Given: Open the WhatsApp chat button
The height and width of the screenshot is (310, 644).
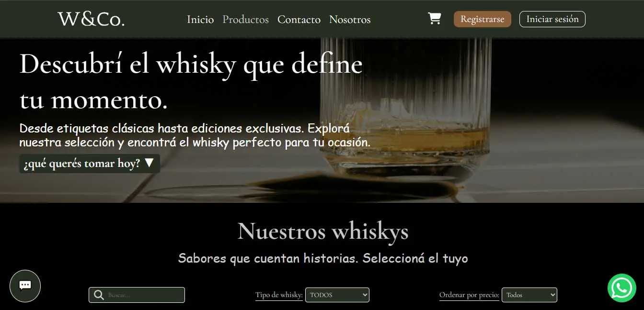Looking at the screenshot, I should (622, 288).
